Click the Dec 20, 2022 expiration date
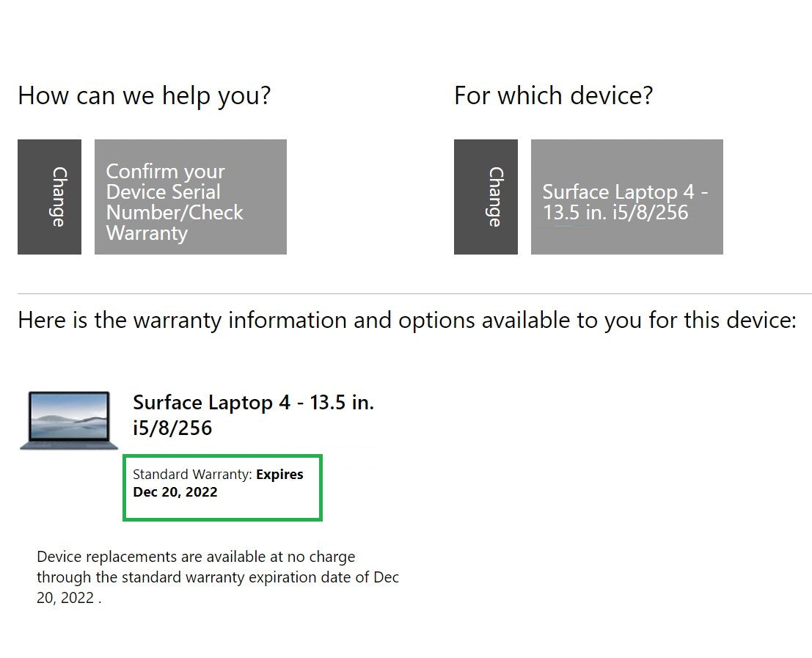 (175, 492)
